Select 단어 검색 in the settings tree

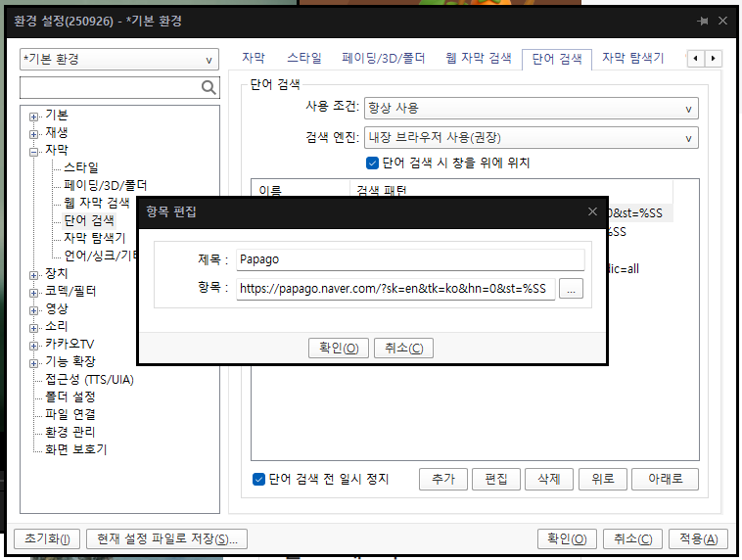point(89,220)
